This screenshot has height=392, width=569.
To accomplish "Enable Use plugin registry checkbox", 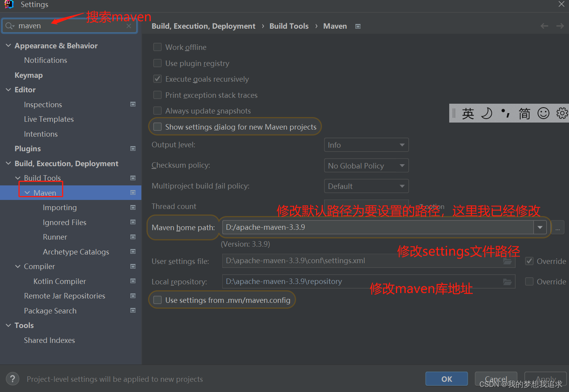I will [x=157, y=63].
